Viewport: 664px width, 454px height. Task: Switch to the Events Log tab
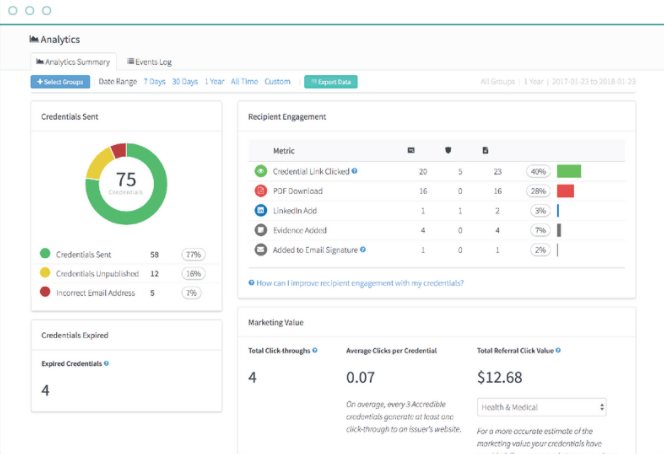(x=149, y=62)
